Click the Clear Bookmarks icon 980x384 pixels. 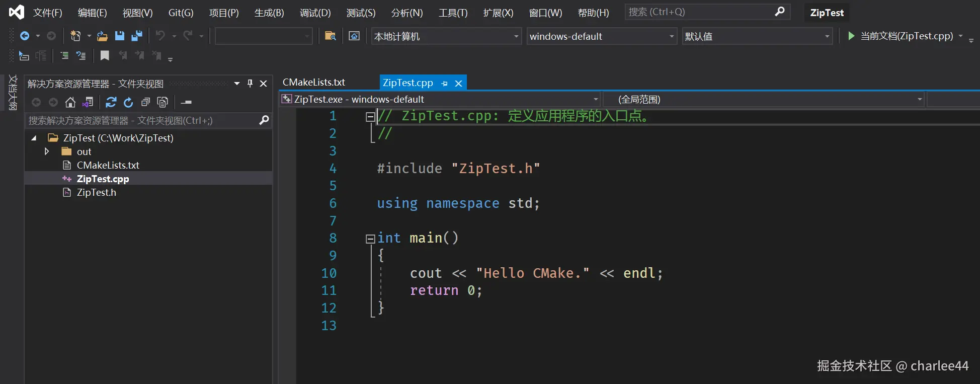pos(157,56)
